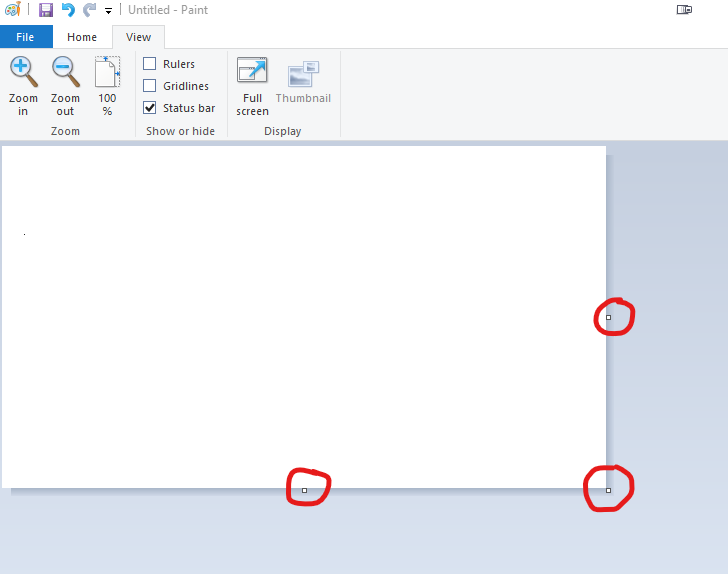
Task: Click the Redo arrow in title bar
Action: pyautogui.click(x=89, y=10)
